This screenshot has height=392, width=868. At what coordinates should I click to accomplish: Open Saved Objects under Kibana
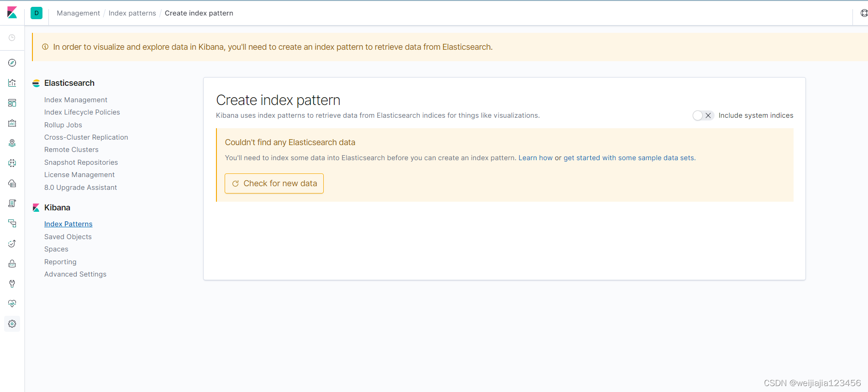68,237
